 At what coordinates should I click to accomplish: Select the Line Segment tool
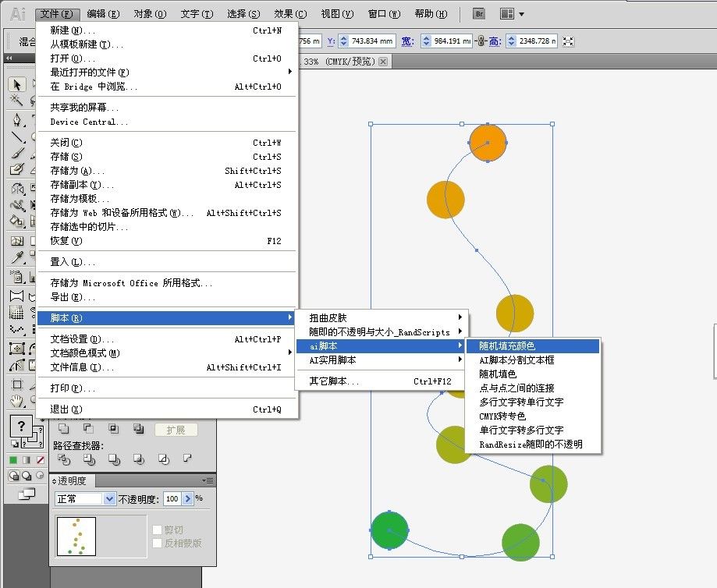tap(17, 136)
